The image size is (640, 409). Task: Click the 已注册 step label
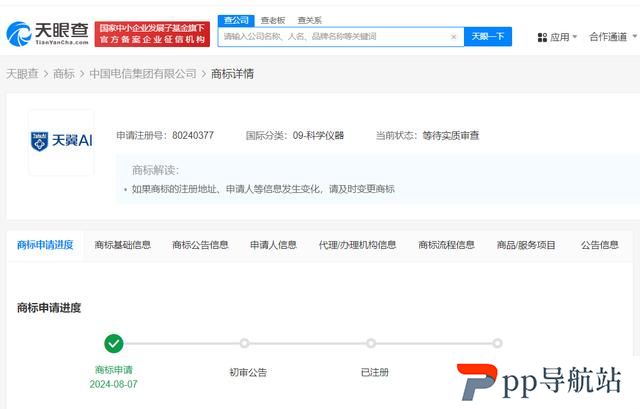point(375,372)
